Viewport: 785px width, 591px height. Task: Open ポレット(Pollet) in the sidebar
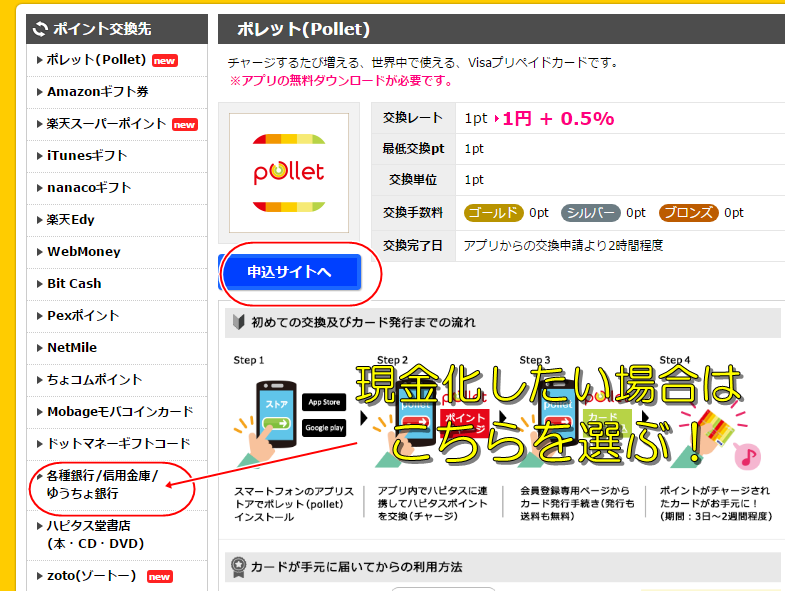tap(96, 60)
